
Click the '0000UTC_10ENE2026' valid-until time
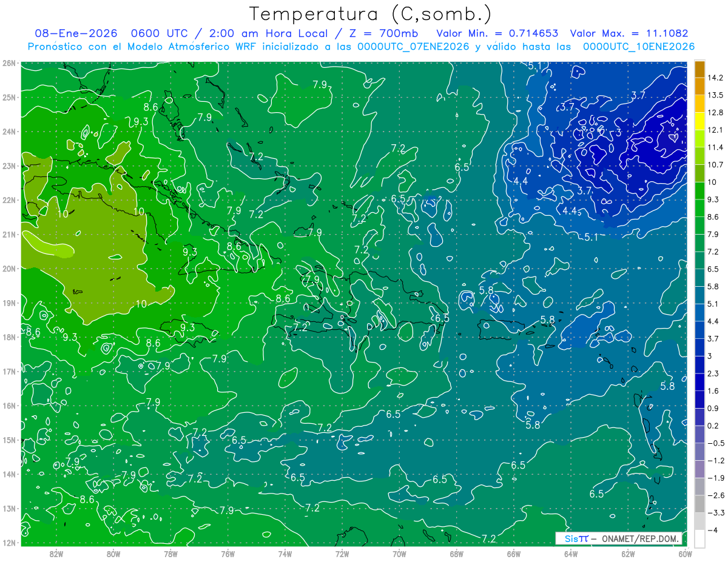click(639, 47)
